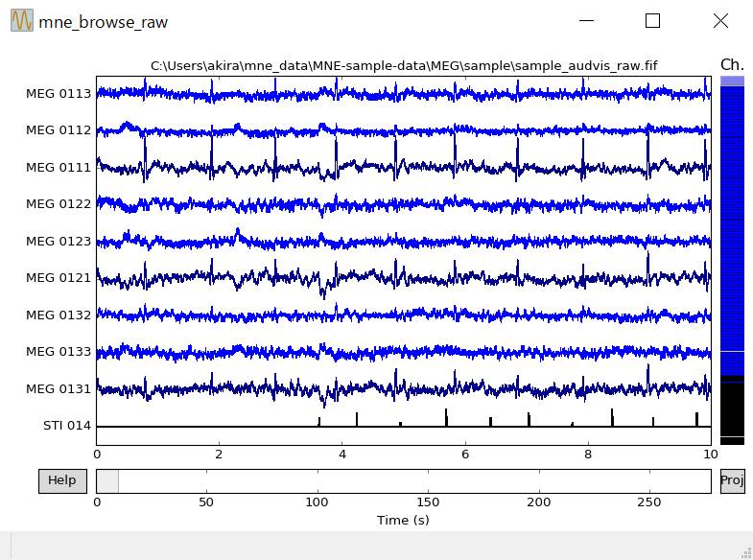Image resolution: width=753 pixels, height=560 pixels.
Task: Click the MEG 0123 signal trace
Action: point(403,241)
